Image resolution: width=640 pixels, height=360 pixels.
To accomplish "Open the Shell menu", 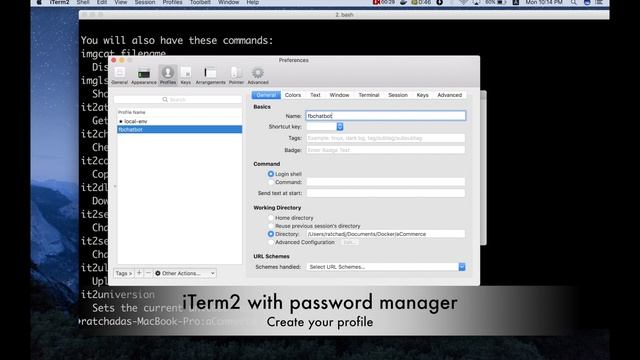I will [x=83, y=2].
